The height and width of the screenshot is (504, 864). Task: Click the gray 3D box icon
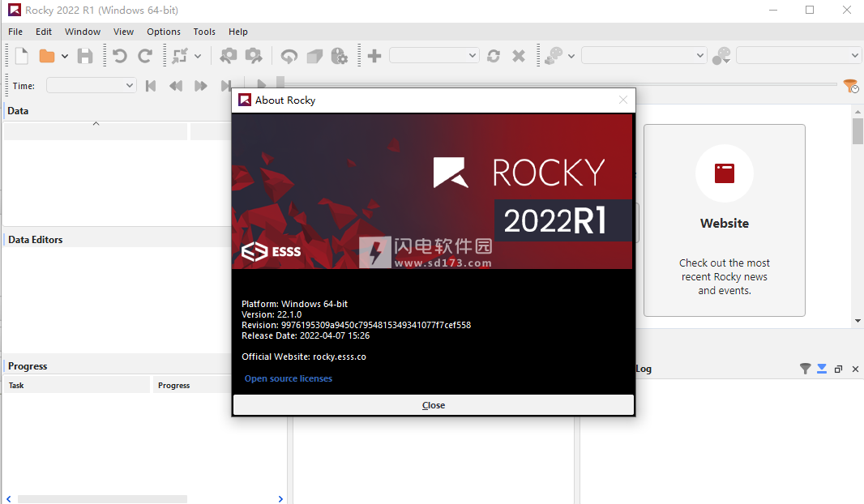(314, 56)
